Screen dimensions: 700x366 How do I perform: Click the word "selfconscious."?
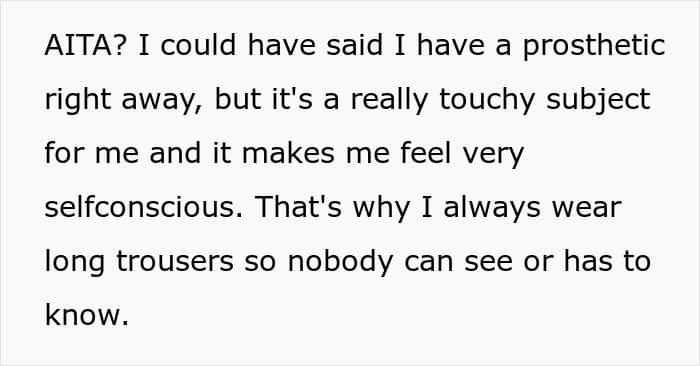coord(144,207)
